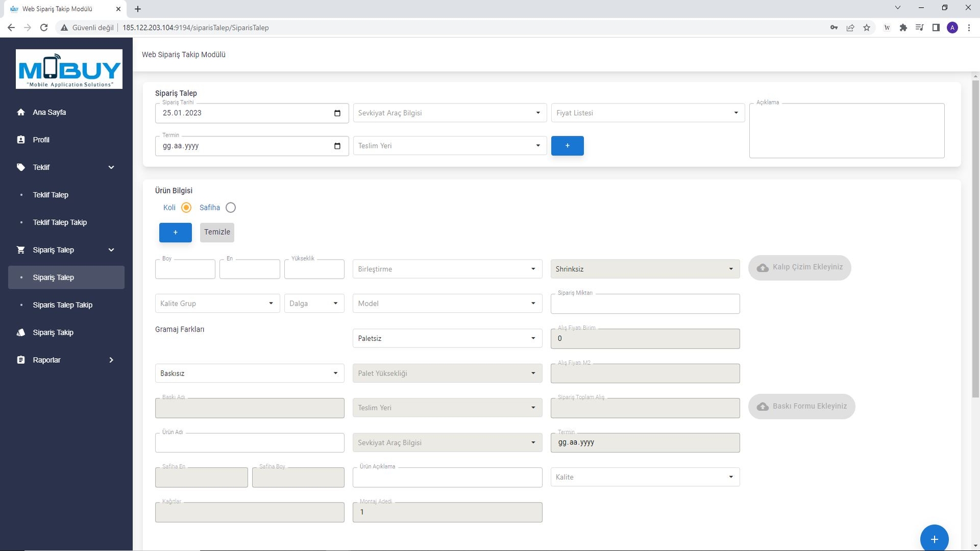Open Siparis Talep Takip in sidebar

[62, 305]
